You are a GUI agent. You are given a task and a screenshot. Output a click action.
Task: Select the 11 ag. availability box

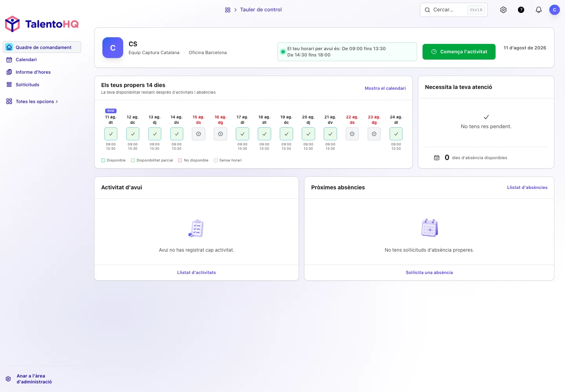111,134
